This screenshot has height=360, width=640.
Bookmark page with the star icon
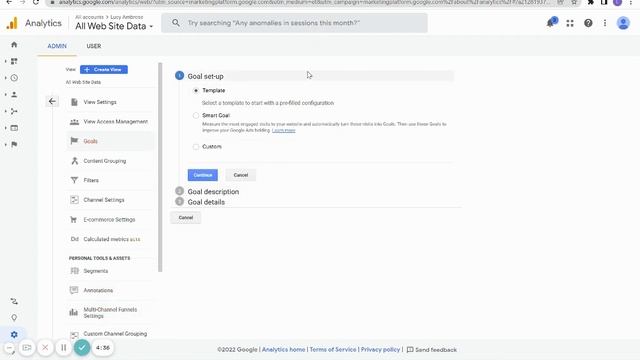click(x=574, y=2)
